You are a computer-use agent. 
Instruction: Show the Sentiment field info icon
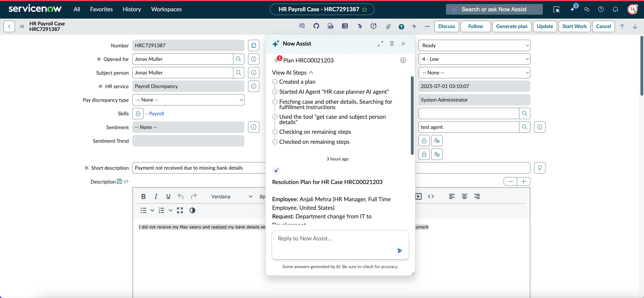tap(254, 127)
